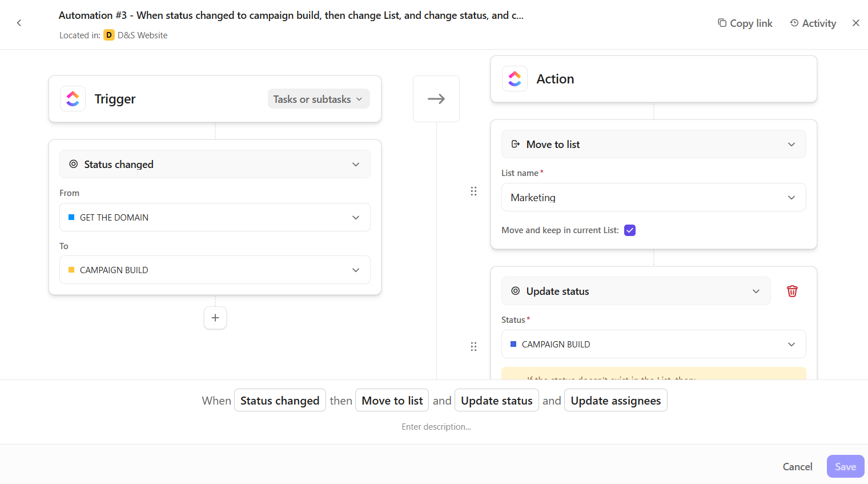Screen dimensions: 868x484
Task: Click the Status changed target icon
Action: (x=74, y=164)
